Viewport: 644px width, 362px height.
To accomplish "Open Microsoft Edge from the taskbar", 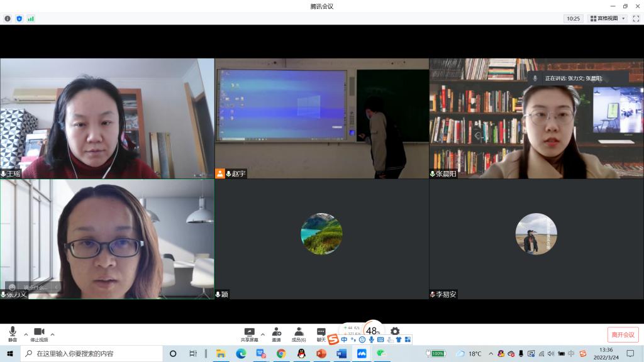I will point(241,354).
